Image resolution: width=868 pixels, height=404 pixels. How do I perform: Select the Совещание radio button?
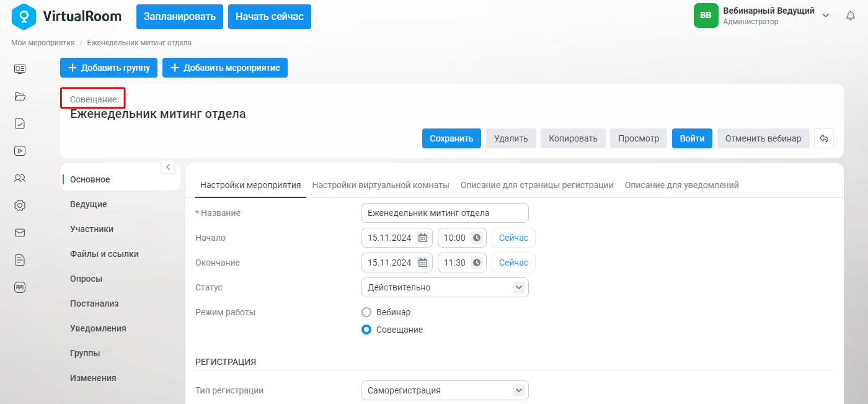click(x=366, y=330)
